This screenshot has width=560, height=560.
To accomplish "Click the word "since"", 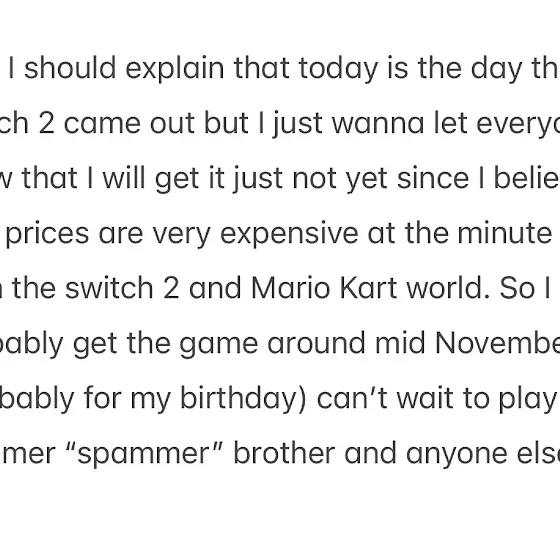I will (x=433, y=178).
